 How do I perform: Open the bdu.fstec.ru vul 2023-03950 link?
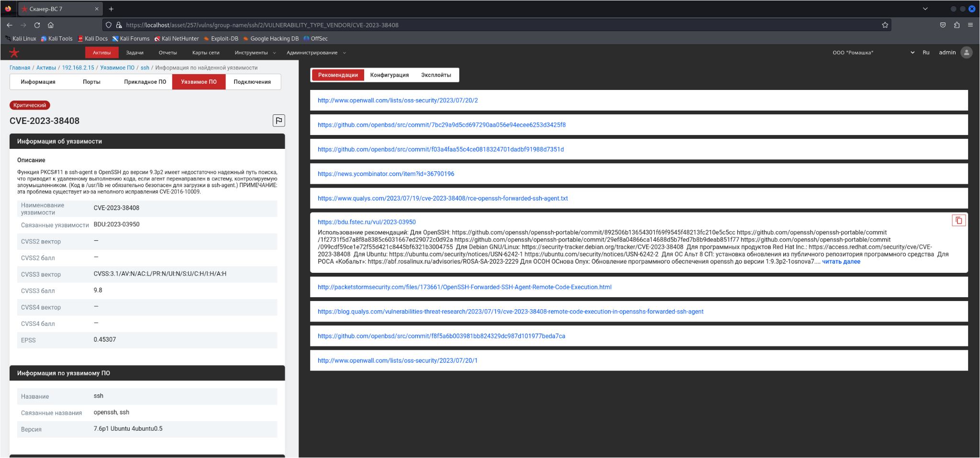point(367,222)
